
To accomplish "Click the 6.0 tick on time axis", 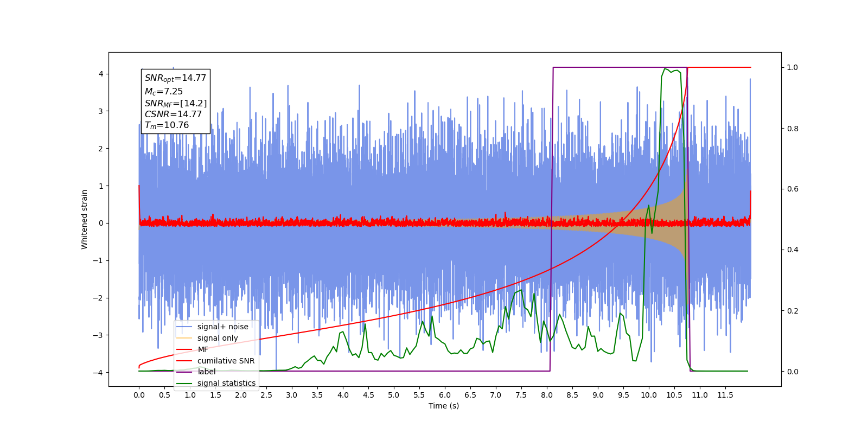I will 445,395.
